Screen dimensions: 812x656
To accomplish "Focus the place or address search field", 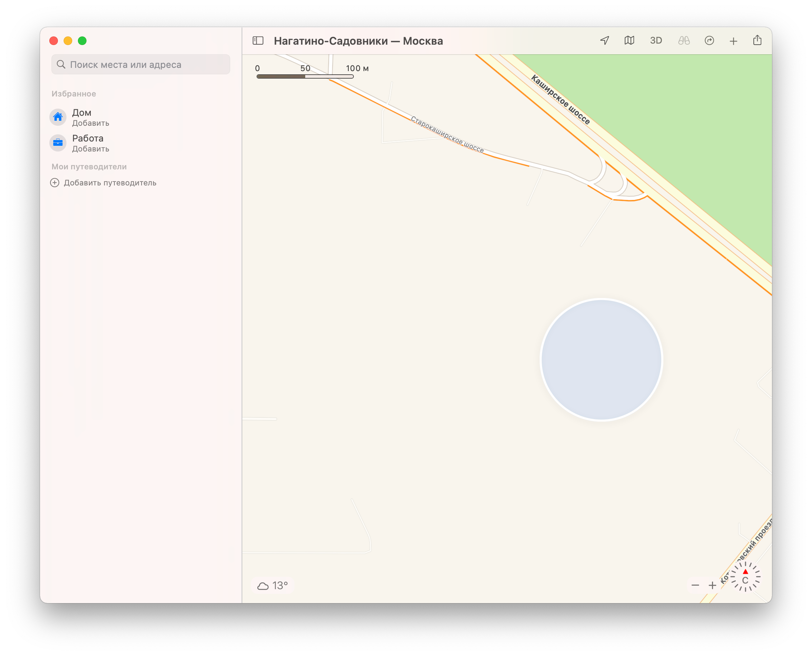I will pos(140,64).
